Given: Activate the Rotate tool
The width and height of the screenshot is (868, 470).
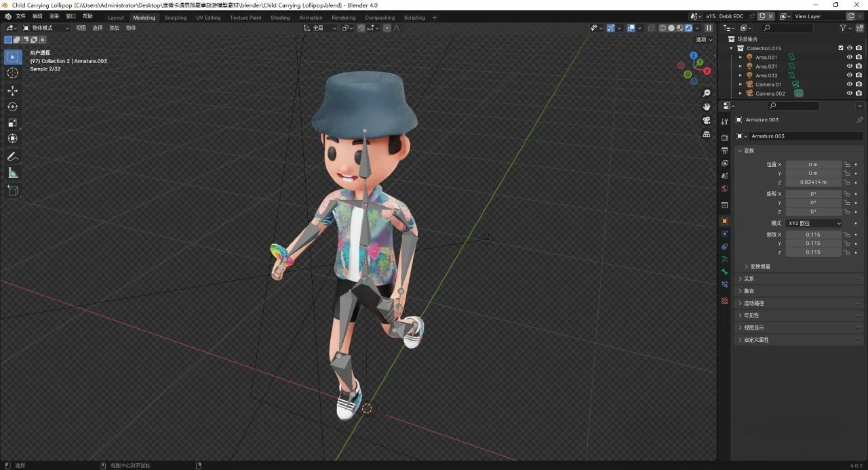Looking at the screenshot, I should coord(12,106).
